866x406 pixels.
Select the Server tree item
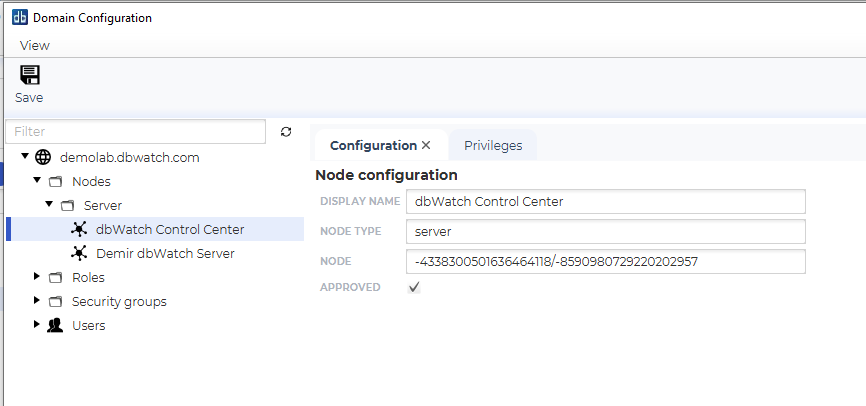pyautogui.click(x=103, y=205)
